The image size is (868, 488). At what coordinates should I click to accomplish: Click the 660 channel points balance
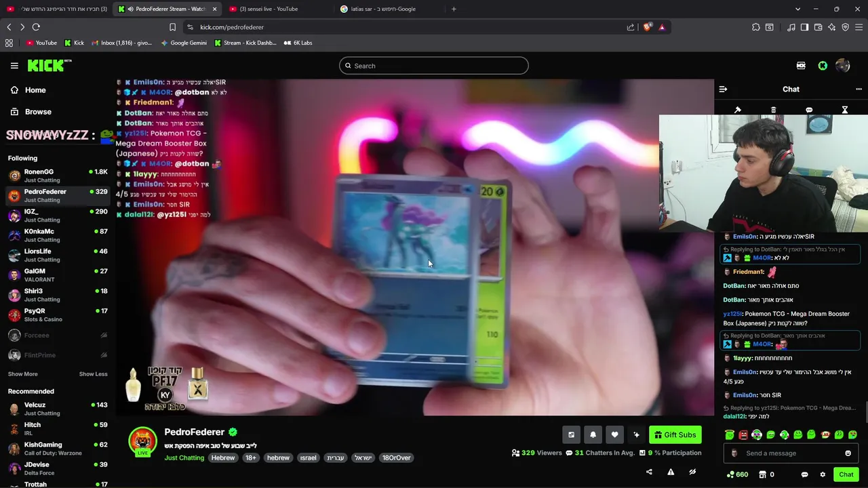click(x=737, y=474)
